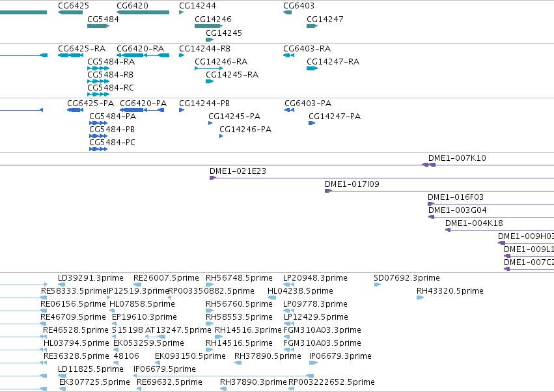Click EST RE46528.5prime

click(x=76, y=330)
